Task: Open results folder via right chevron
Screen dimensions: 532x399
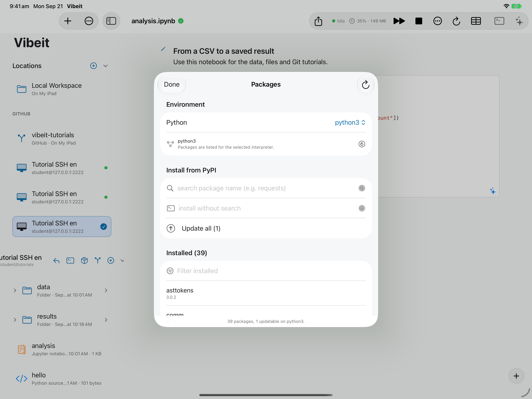Action: point(106,320)
